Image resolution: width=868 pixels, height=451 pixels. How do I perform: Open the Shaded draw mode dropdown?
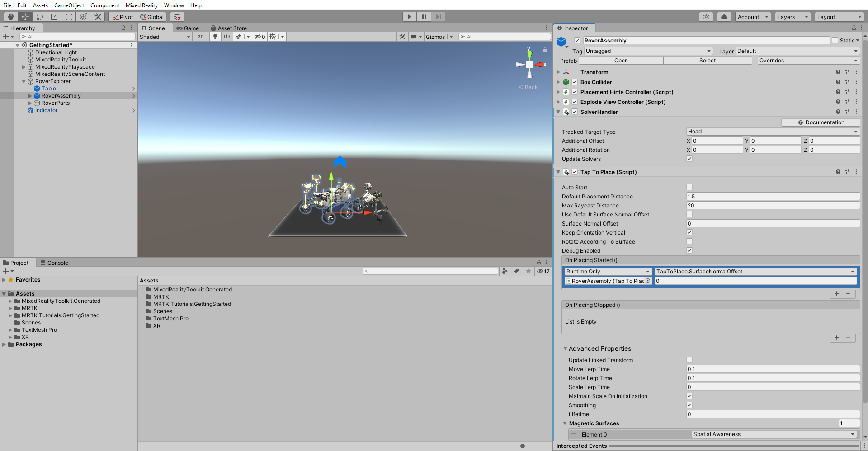[x=165, y=37]
